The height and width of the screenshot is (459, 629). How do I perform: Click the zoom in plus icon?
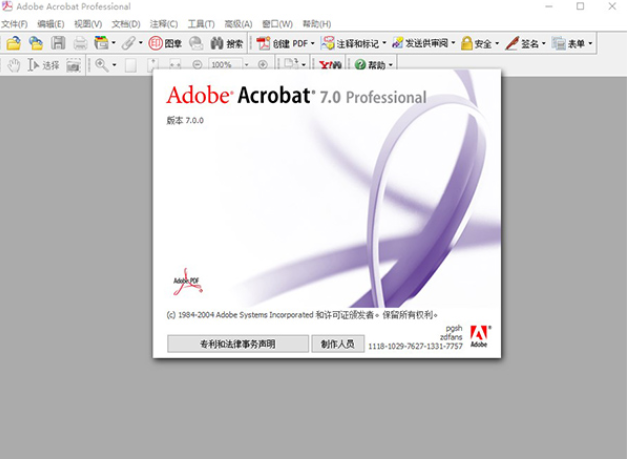coord(263,65)
